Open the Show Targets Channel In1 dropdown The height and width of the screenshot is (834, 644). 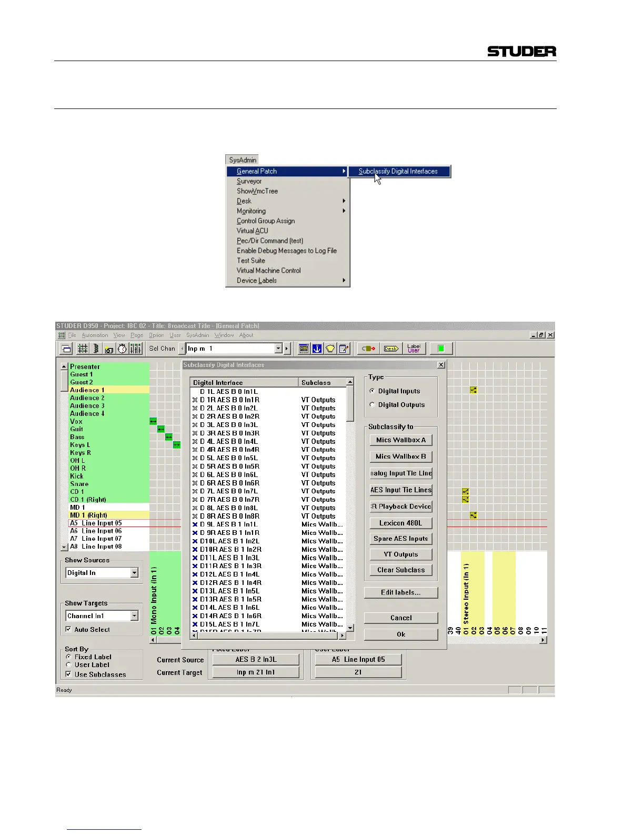pos(135,616)
